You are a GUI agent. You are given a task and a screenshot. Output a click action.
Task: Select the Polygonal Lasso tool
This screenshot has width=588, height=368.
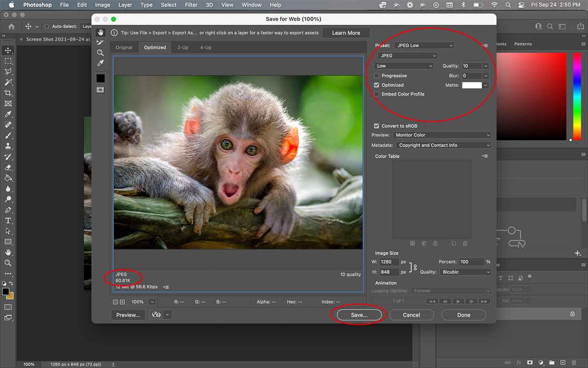(8, 72)
